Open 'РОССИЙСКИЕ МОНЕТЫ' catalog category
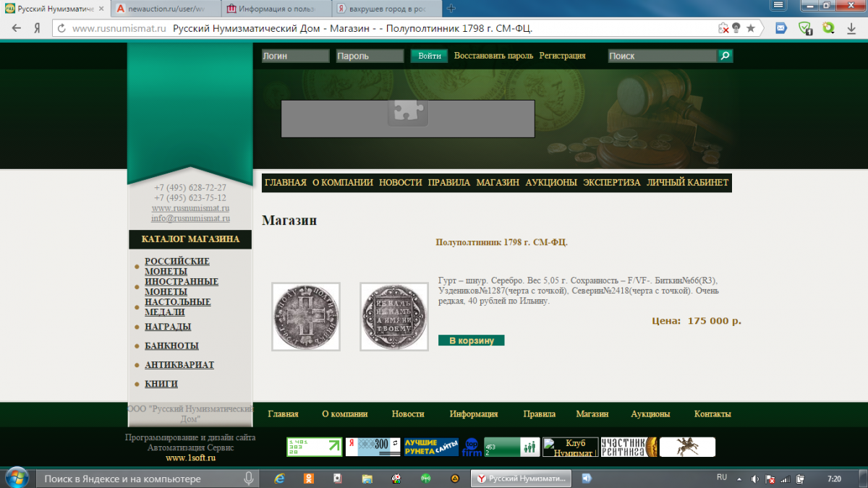868x488 pixels. (x=177, y=266)
